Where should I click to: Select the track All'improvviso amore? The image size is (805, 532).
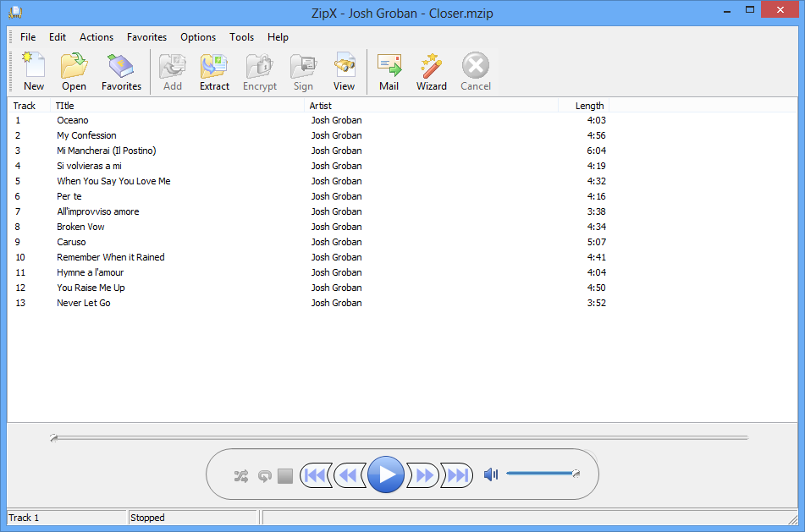coord(97,211)
